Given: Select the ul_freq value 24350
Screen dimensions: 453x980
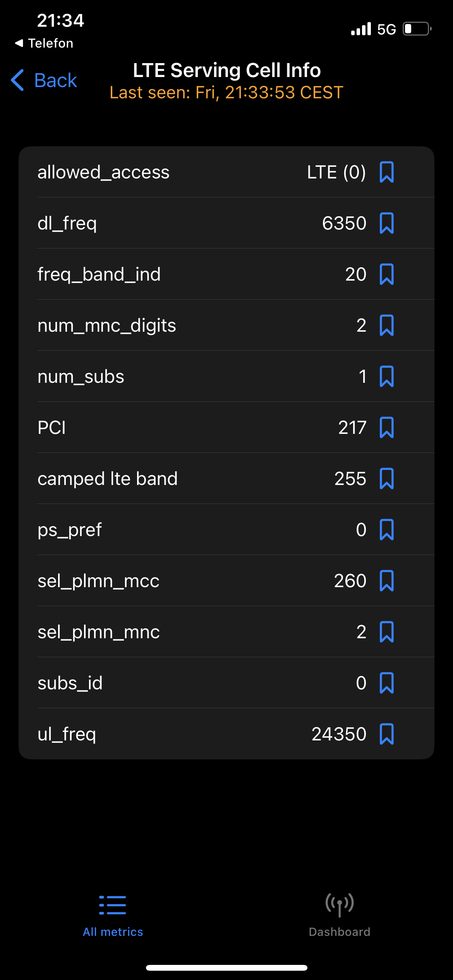Looking at the screenshot, I should pos(339,734).
